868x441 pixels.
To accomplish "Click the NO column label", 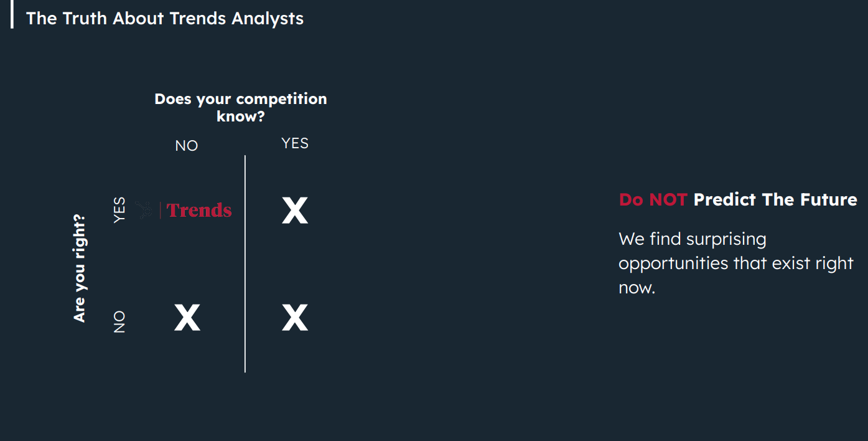I will 187,146.
